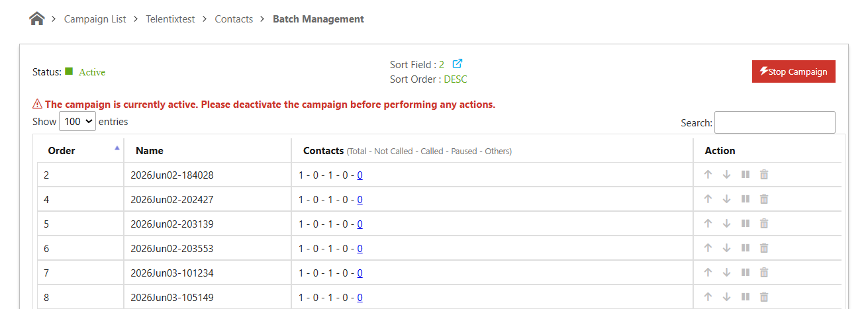868x309 pixels.
Task: Open the Sort Field external link icon
Action: point(458,64)
